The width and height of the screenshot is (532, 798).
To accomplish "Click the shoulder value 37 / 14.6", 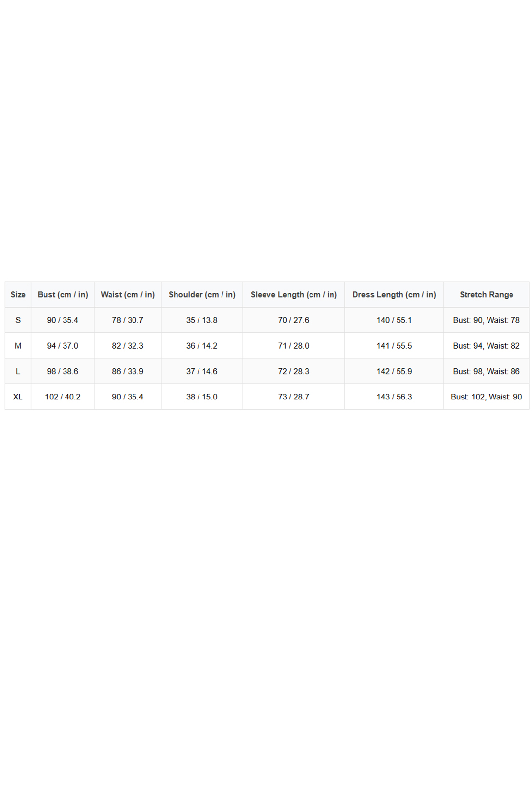I will 202,371.
